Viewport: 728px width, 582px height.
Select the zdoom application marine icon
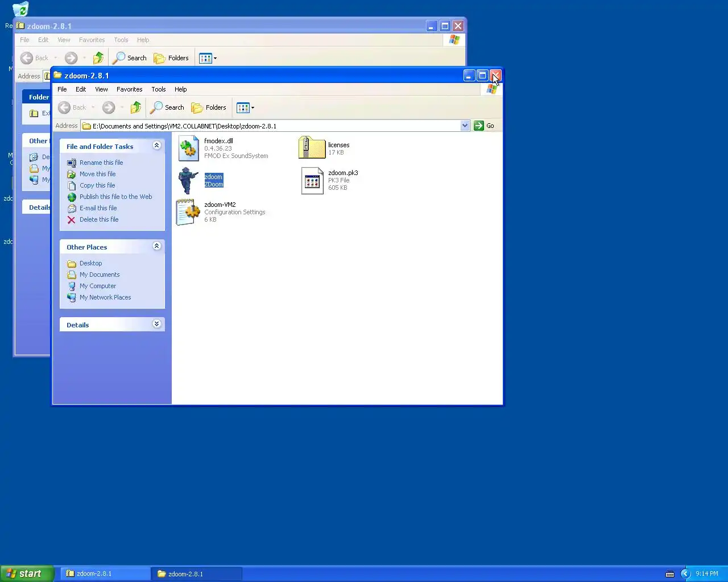(x=188, y=181)
